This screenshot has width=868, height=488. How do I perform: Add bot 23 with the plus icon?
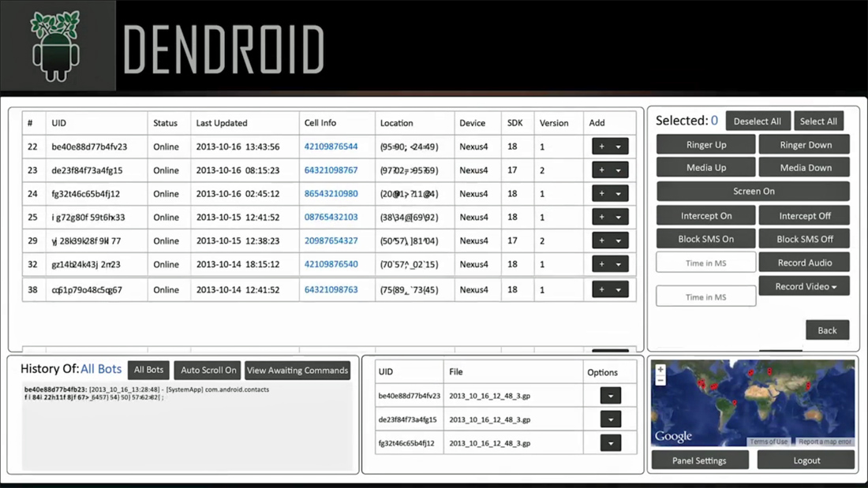[x=602, y=169]
